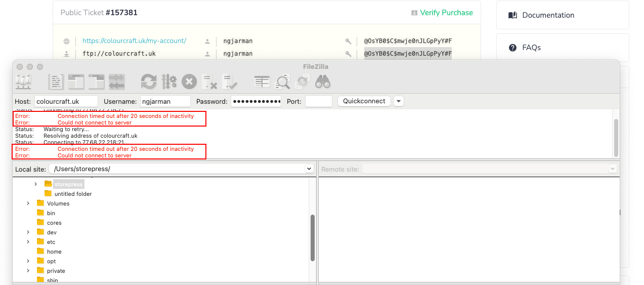Expand the etc folder
Image resolution: width=644 pixels, height=285 pixels.
tap(28, 242)
